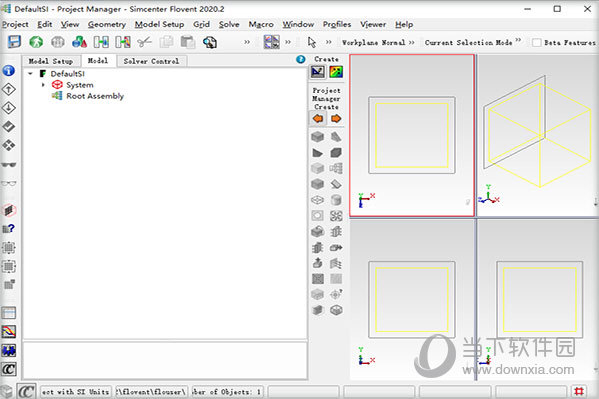Click the dark sunglasses hide icon

pos(9,165)
